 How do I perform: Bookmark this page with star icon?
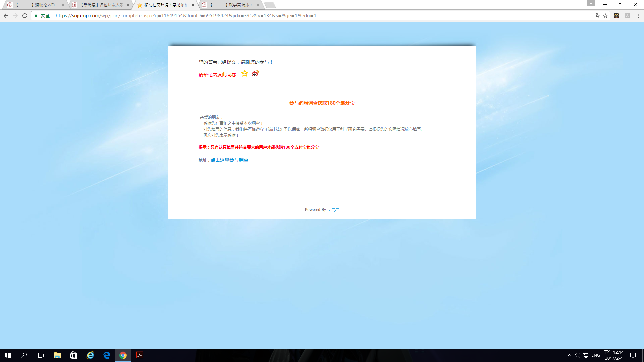605,16
